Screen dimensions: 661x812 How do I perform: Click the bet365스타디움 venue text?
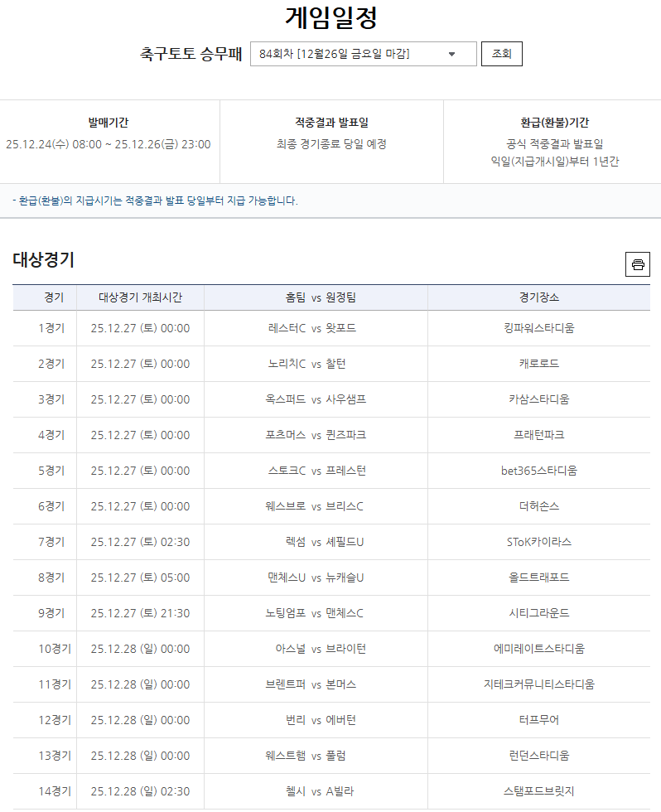(538, 471)
